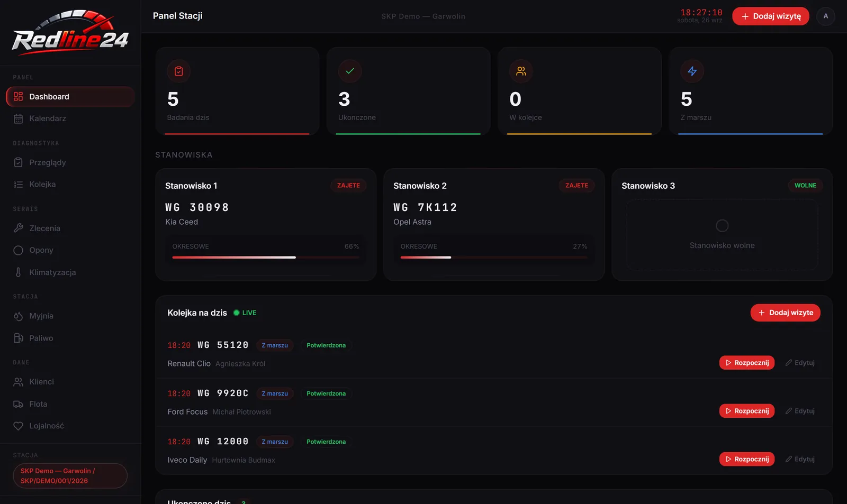Viewport: 847px width, 504px height.
Task: Click Dodaj wizytę button in top bar
Action: (x=771, y=16)
